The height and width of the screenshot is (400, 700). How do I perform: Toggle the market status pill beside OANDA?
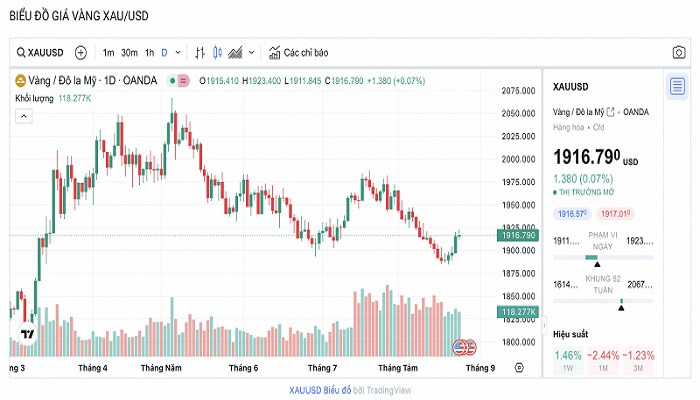(180, 81)
